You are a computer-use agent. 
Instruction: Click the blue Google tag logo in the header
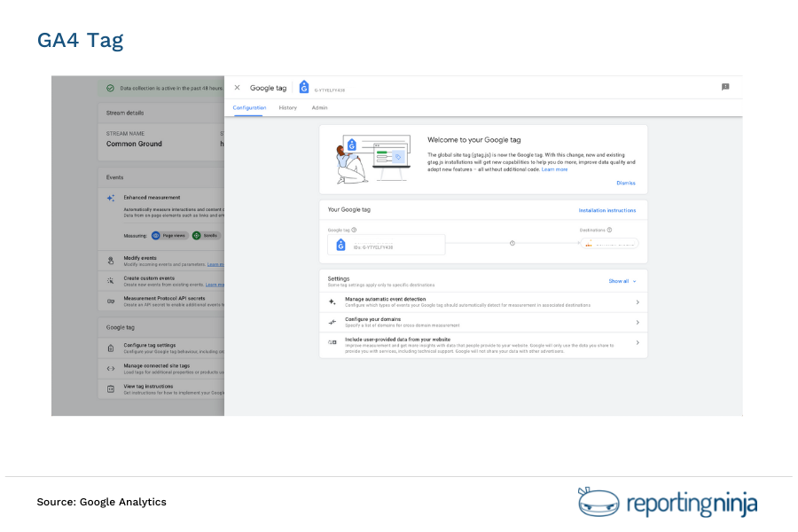[303, 87]
